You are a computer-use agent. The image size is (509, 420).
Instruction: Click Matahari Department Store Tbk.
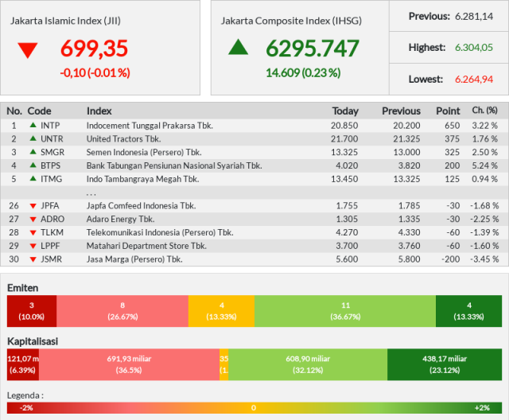click(x=146, y=246)
